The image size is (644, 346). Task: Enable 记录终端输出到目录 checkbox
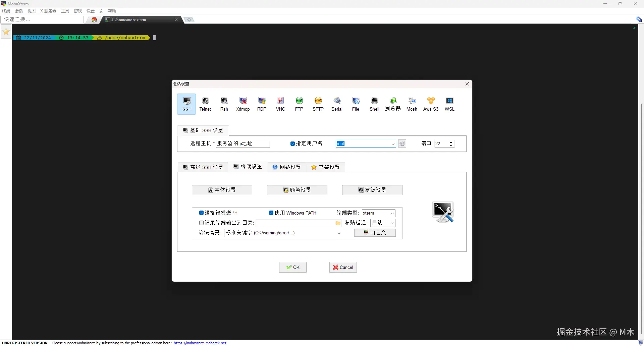[x=201, y=223]
